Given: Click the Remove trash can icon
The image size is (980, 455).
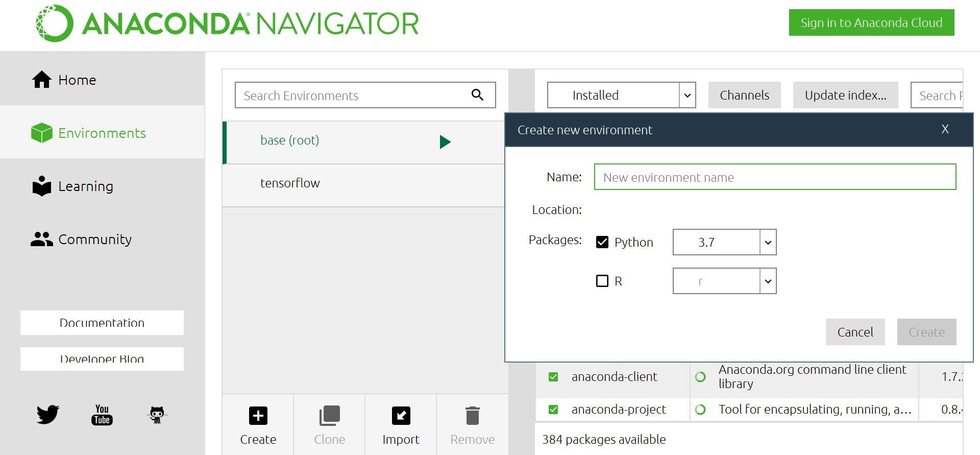Looking at the screenshot, I should tap(473, 416).
